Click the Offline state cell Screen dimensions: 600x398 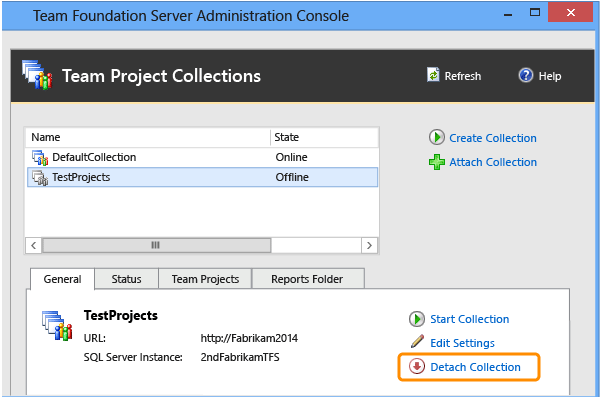[292, 177]
